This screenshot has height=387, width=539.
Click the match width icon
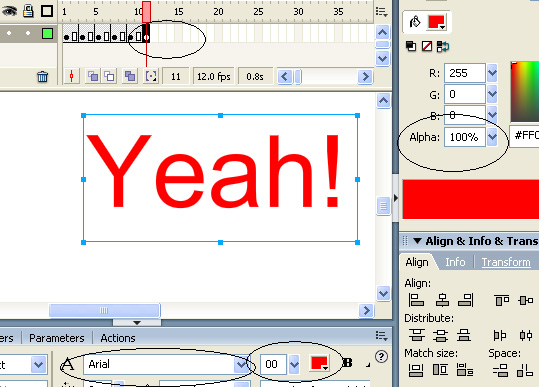[416, 370]
